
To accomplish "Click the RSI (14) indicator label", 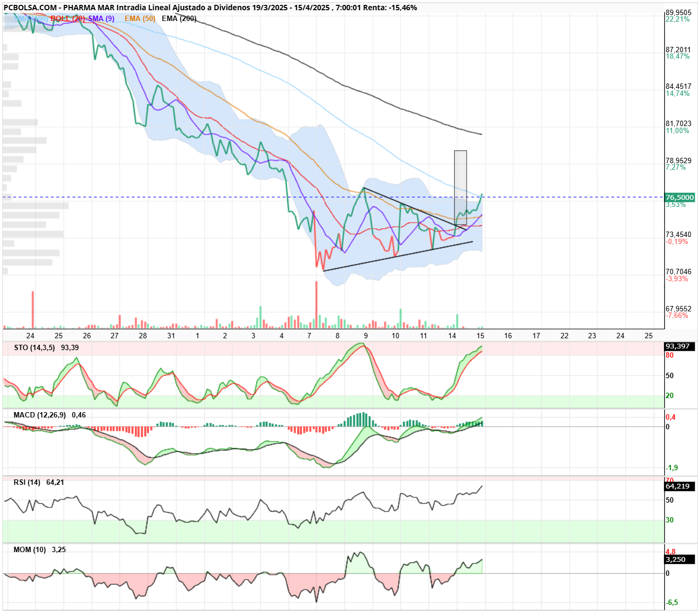I will coord(27,482).
